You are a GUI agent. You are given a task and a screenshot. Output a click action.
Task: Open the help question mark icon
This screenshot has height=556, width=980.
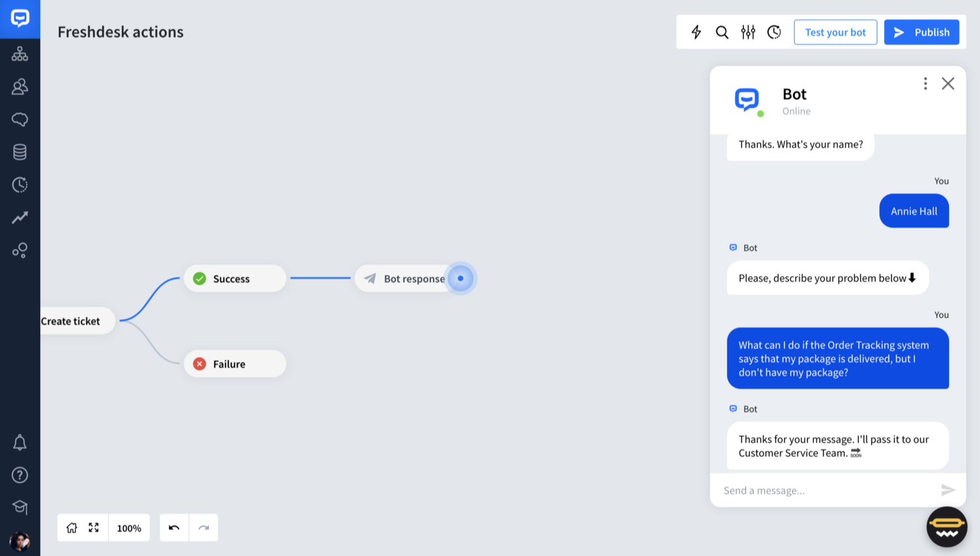click(x=20, y=475)
